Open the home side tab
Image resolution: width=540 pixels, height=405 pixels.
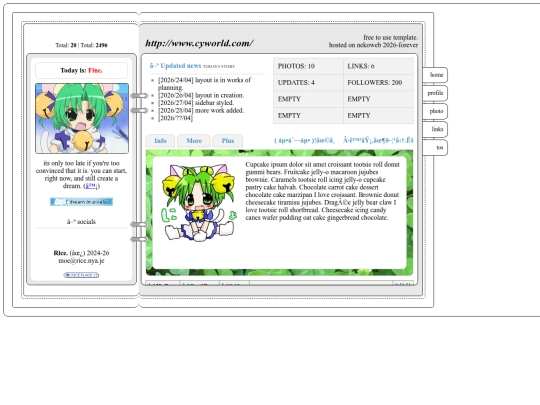click(x=435, y=75)
